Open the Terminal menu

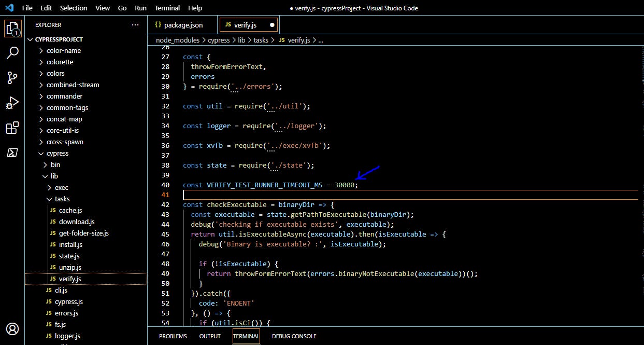(167, 8)
